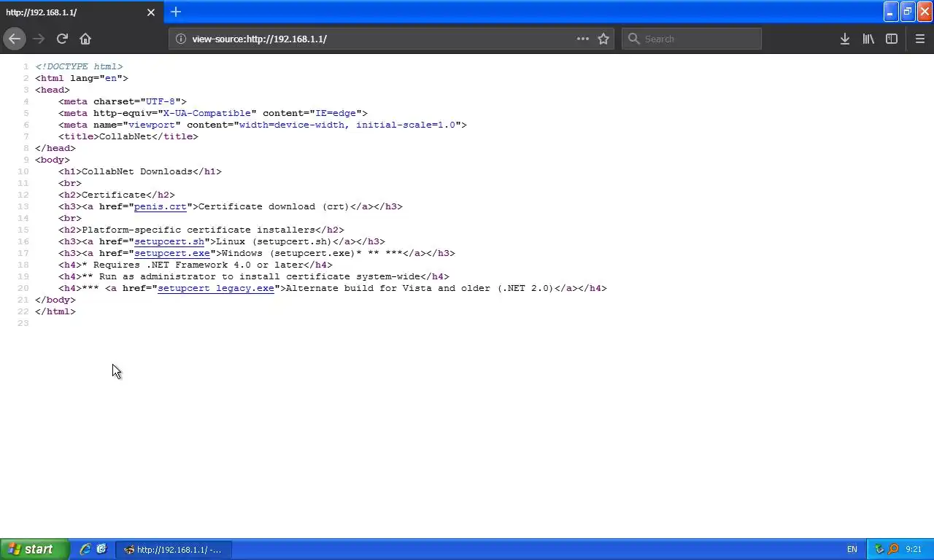Viewport: 934px width, 560px height.
Task: Open the Windows Start menu
Action: 34,549
